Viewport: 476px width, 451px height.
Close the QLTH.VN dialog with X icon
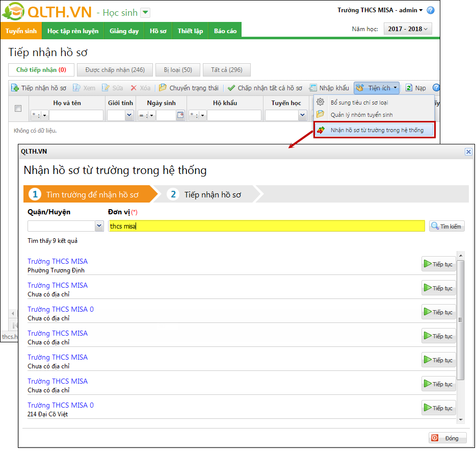tap(468, 152)
